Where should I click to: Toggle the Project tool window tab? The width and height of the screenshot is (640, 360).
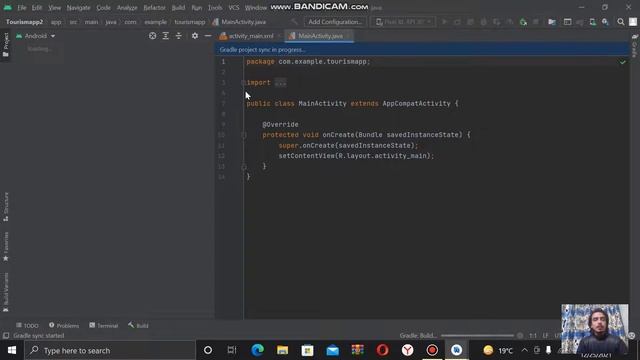(5, 45)
